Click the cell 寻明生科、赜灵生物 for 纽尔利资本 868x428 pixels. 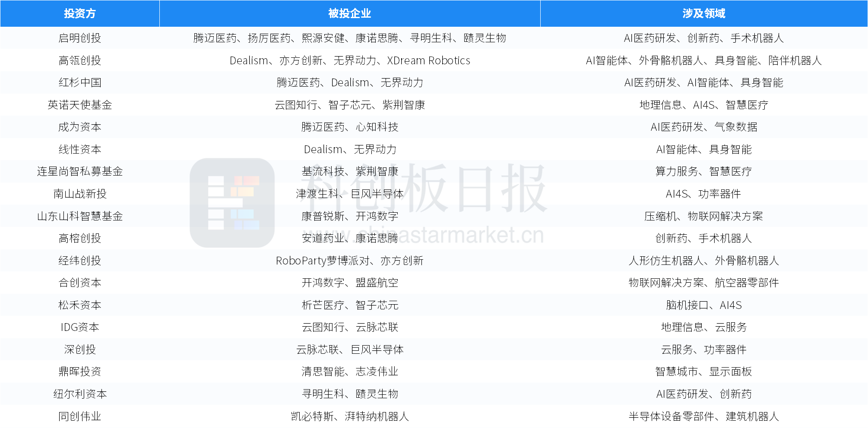350,394
